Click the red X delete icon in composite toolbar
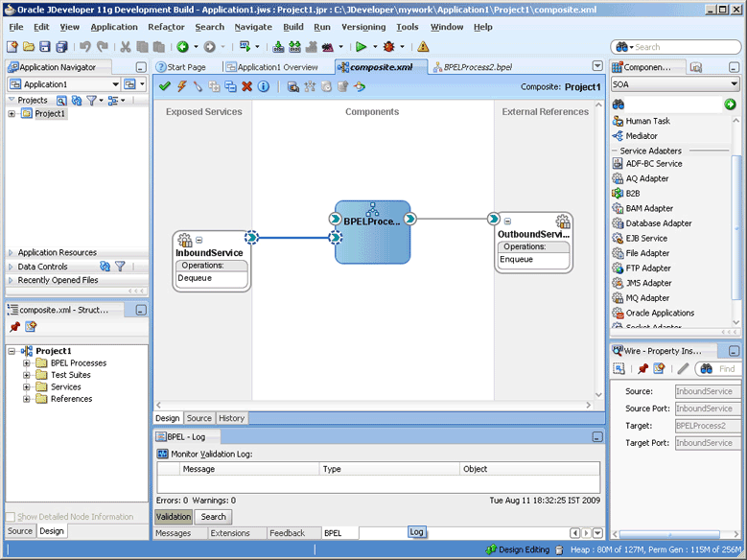Viewport: 747px width, 560px height. pyautogui.click(x=246, y=86)
